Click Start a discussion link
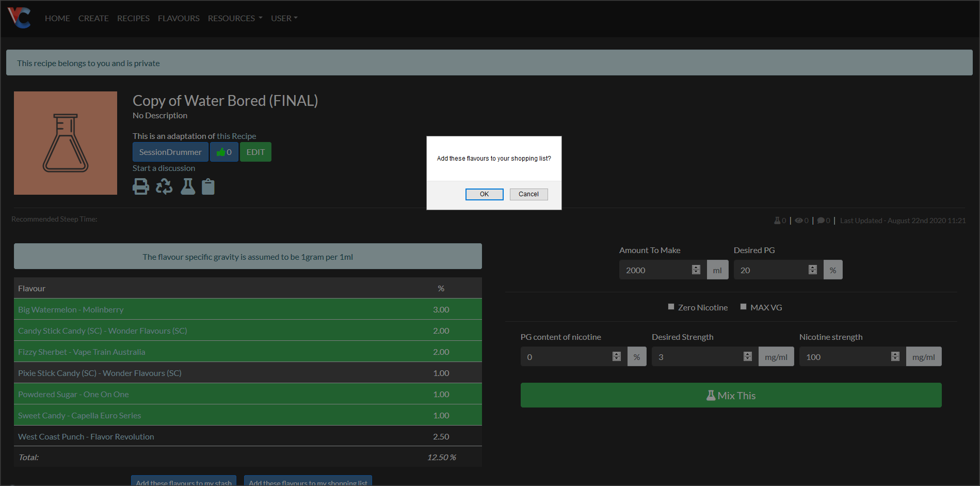 [164, 168]
